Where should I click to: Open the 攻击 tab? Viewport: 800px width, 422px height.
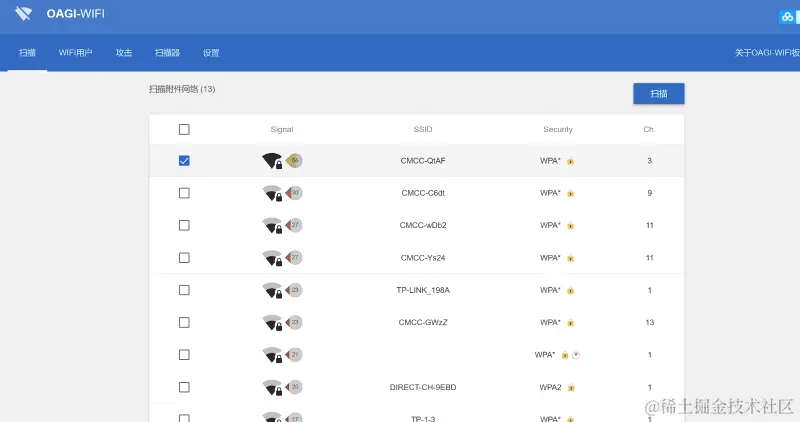tap(123, 53)
